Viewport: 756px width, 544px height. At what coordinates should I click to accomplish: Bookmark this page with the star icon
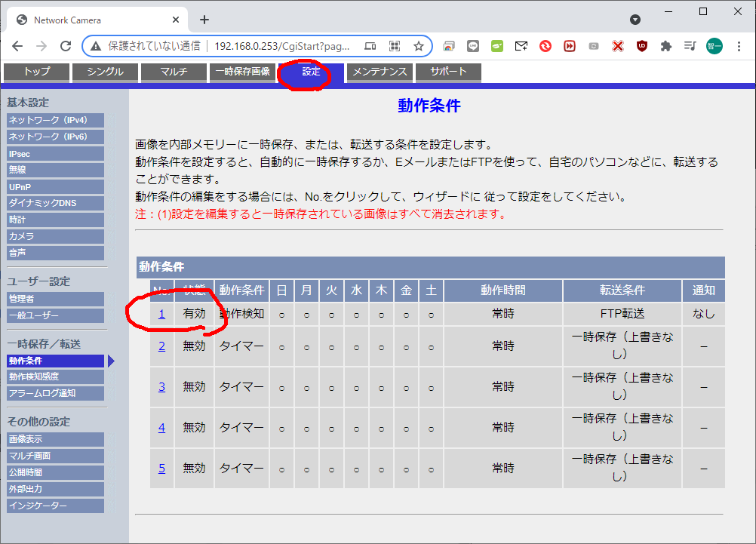[418, 46]
